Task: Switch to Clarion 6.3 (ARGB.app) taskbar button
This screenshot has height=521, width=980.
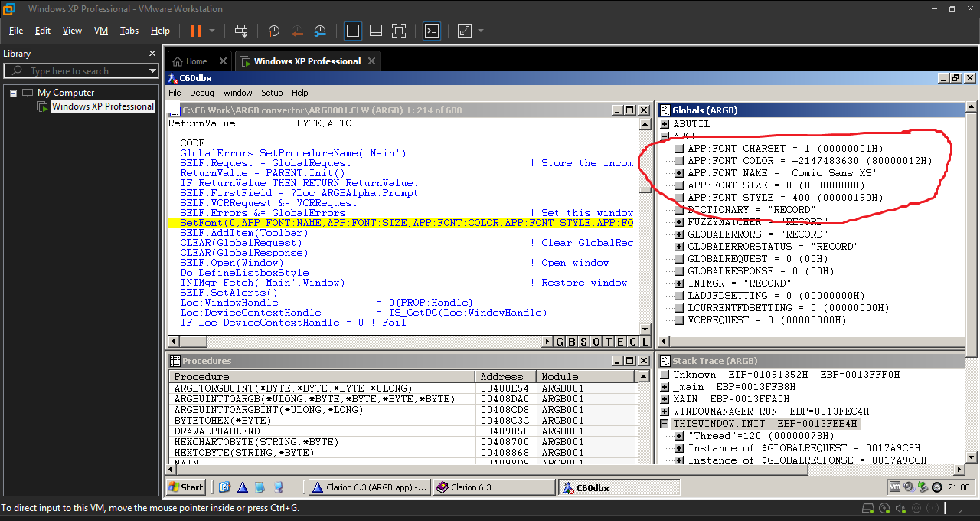Action: tap(369, 487)
